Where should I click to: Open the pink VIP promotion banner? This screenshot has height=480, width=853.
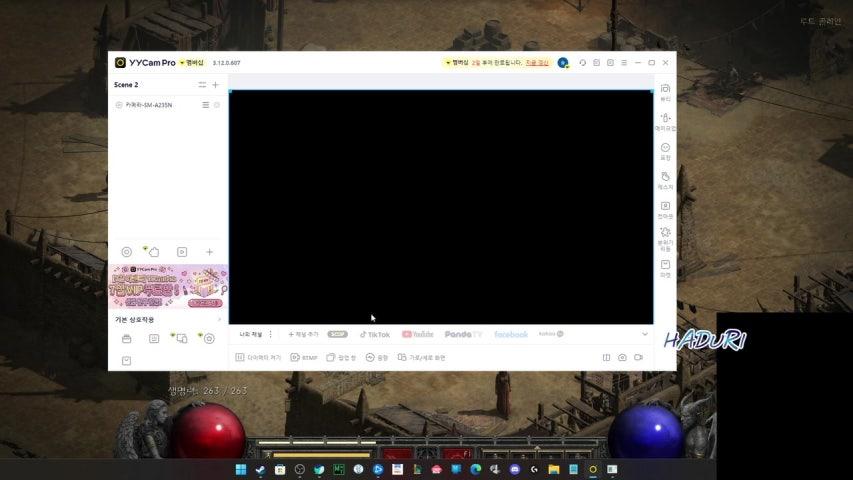[169, 287]
